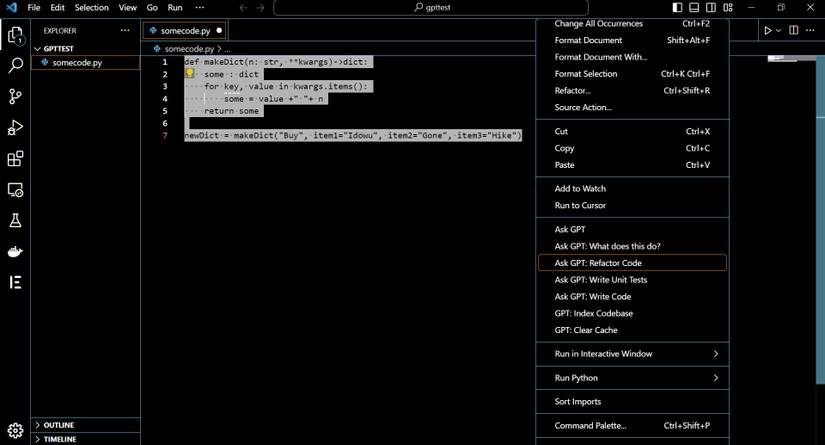Viewport: 825px width, 445px height.
Task: Open the Source Control view
Action: point(15,97)
